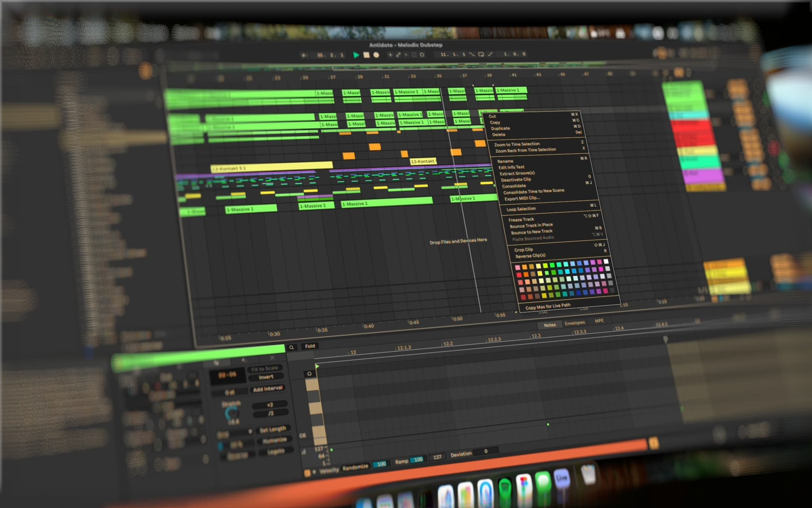Viewport: 812px width, 508px height.
Task: Click the MIDI Arrangement Overdub plus icon
Action: click(x=391, y=55)
